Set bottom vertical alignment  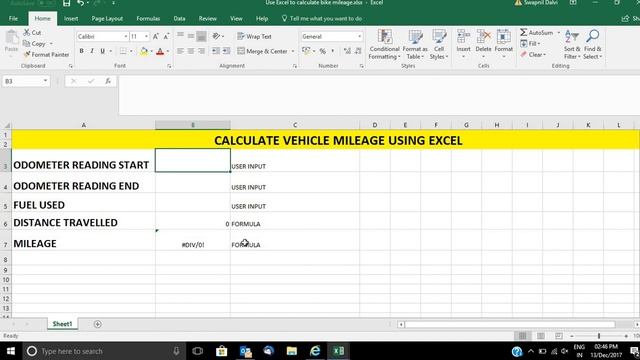tap(201, 36)
